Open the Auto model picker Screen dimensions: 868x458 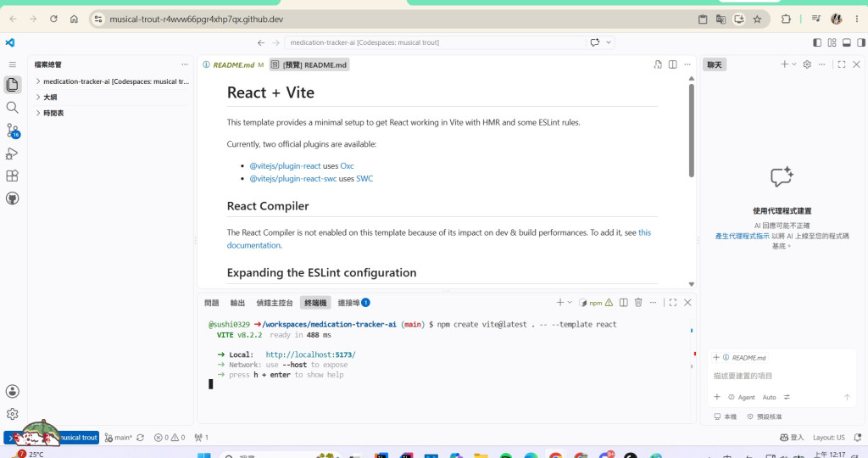(769, 397)
